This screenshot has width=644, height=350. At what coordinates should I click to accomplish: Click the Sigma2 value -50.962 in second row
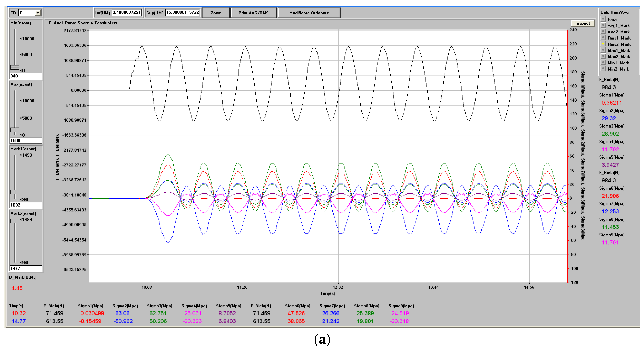[123, 321]
